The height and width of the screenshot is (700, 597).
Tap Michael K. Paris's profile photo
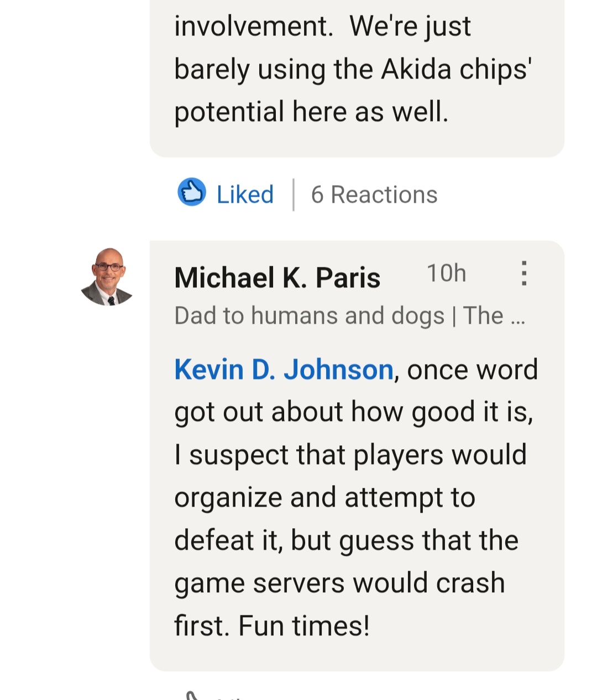click(x=107, y=277)
